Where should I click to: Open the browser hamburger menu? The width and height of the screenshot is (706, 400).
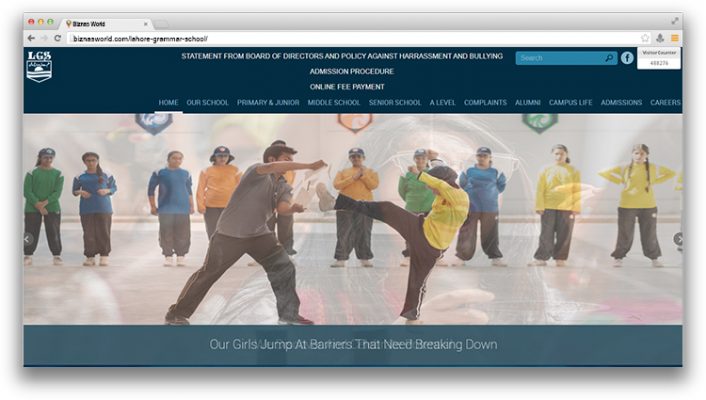coord(675,38)
